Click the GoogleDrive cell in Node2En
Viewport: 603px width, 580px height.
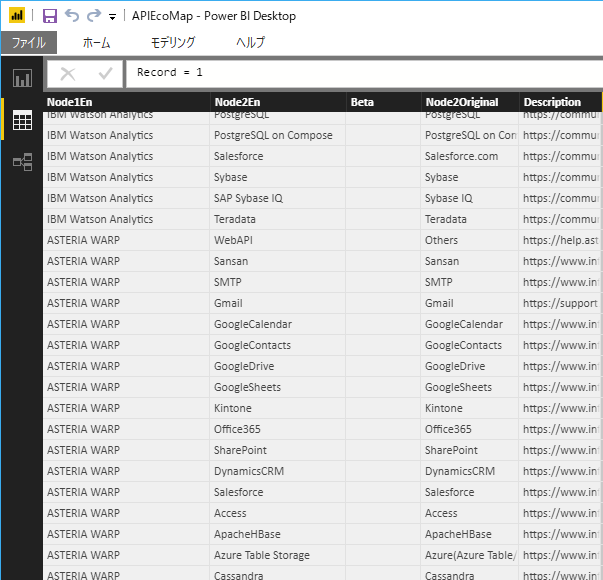[278, 366]
